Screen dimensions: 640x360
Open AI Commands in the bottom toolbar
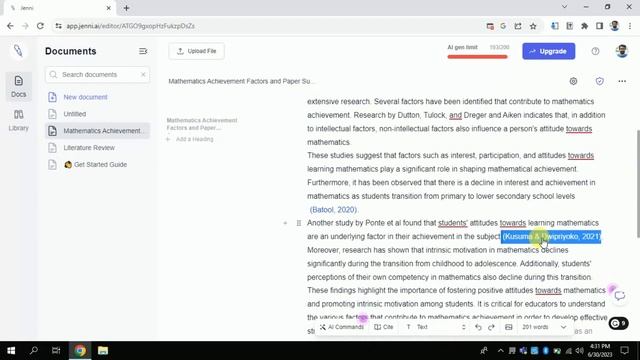coord(342,327)
